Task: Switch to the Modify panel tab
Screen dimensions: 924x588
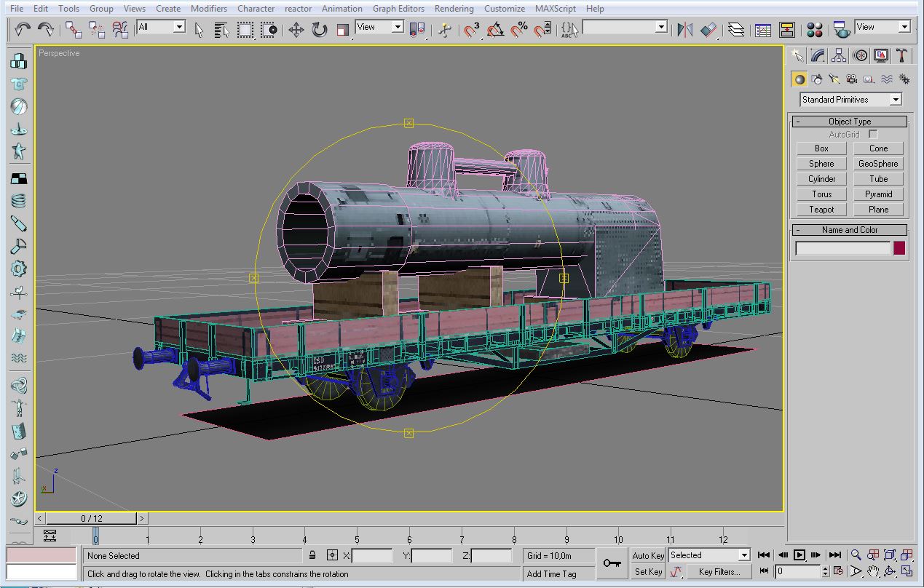Action: coord(818,56)
